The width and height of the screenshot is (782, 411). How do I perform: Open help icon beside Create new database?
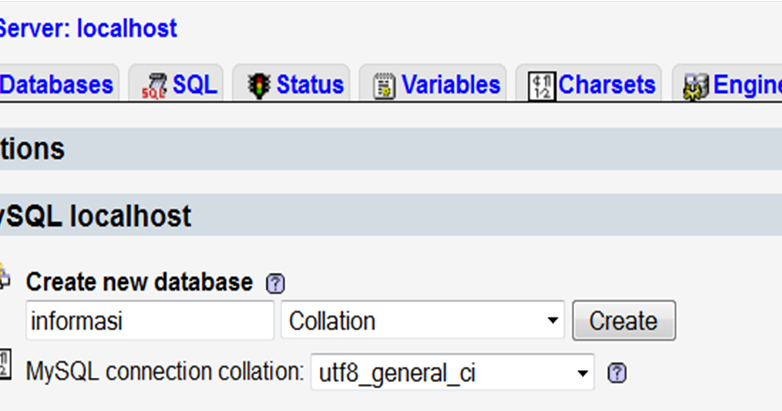275,283
